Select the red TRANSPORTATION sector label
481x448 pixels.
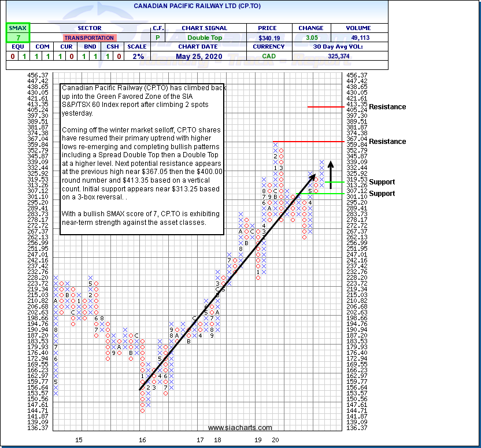[x=90, y=38]
